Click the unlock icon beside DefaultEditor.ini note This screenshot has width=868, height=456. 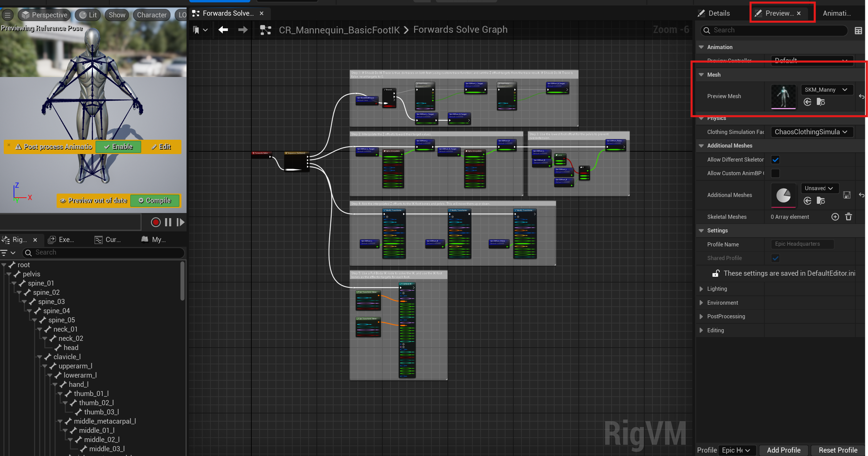coord(716,273)
